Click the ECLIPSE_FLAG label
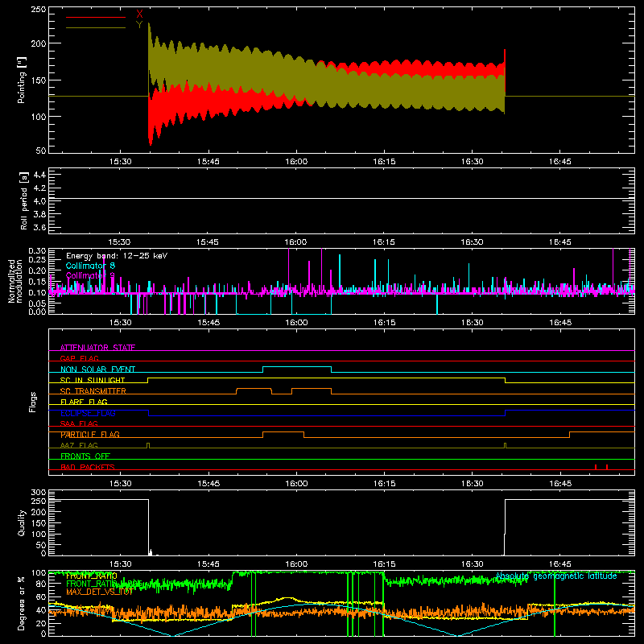Viewport: 644px width, 644px height. [x=88, y=413]
